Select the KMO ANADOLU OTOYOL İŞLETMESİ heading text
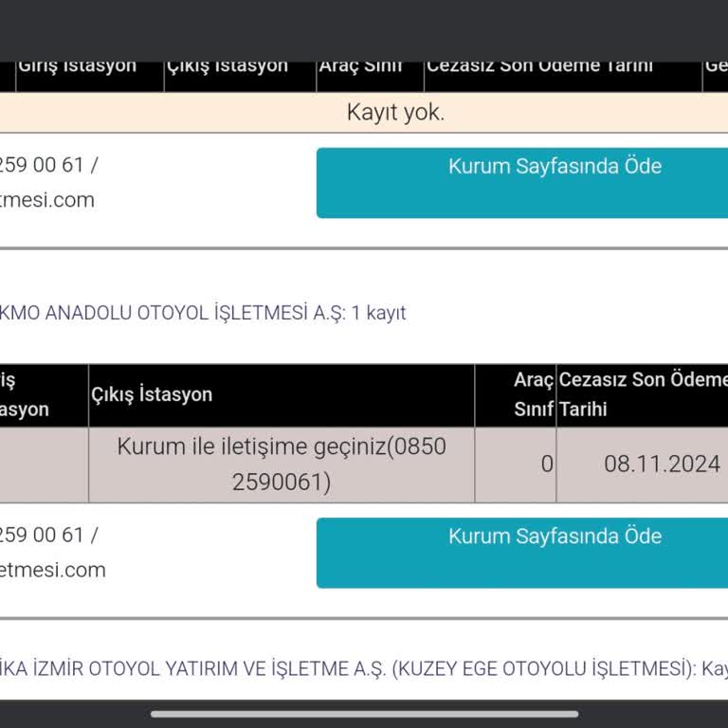This screenshot has width=728, height=728. 203,313
